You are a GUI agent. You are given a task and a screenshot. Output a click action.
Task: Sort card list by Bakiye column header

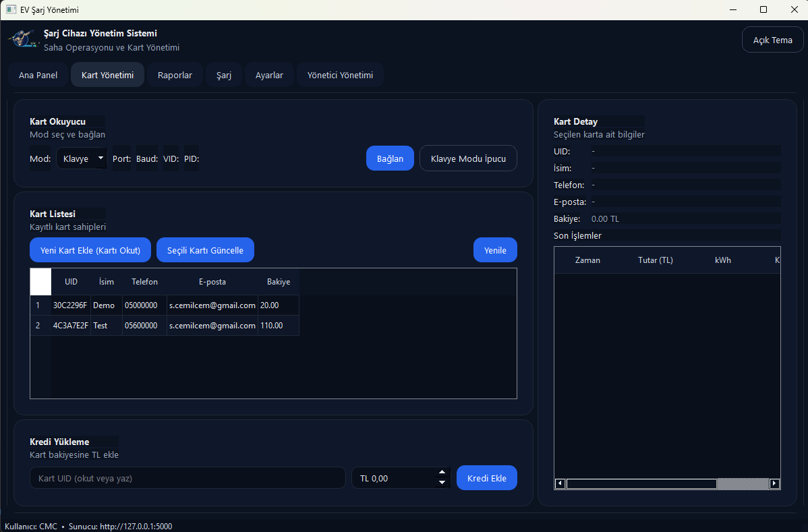[x=278, y=282]
